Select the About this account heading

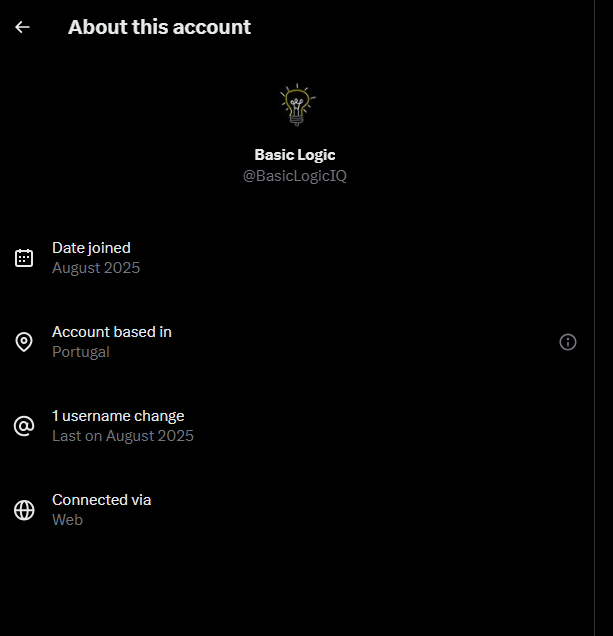(159, 27)
